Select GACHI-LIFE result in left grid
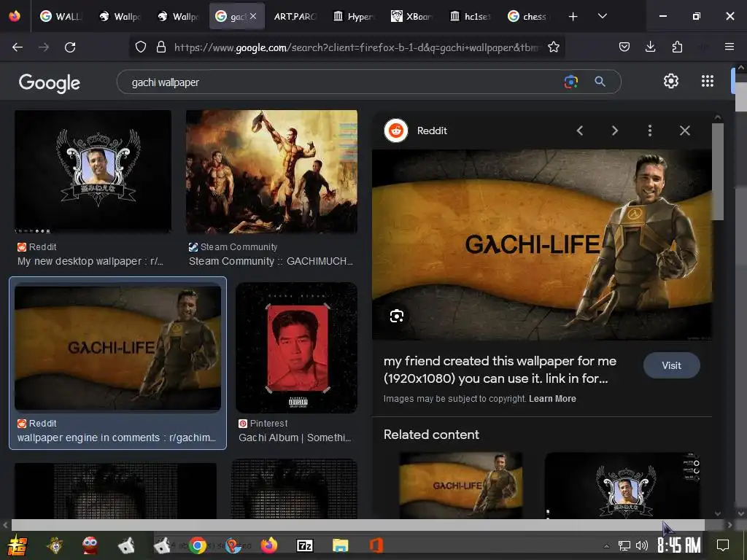The image size is (747, 560). click(117, 348)
